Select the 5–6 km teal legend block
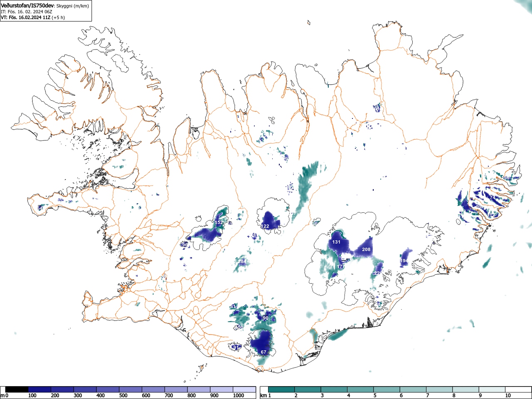Viewport: 532px width, 399px height. pyautogui.click(x=386, y=389)
